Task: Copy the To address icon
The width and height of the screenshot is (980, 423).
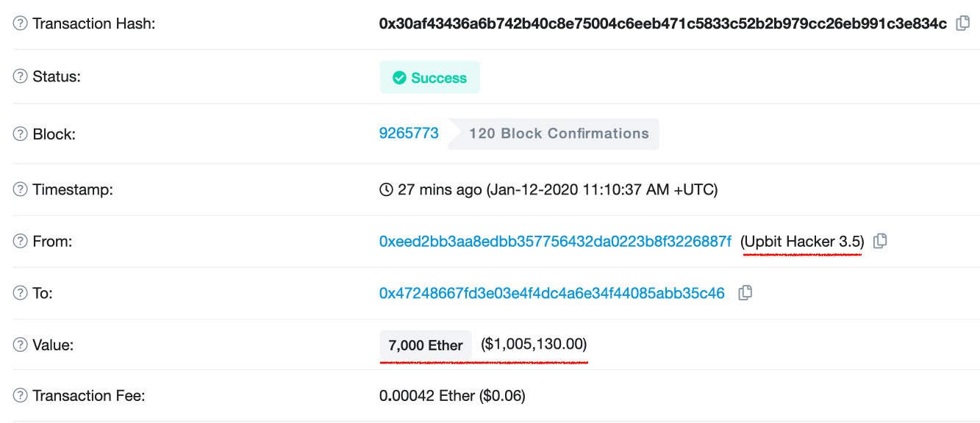Action: (745, 293)
